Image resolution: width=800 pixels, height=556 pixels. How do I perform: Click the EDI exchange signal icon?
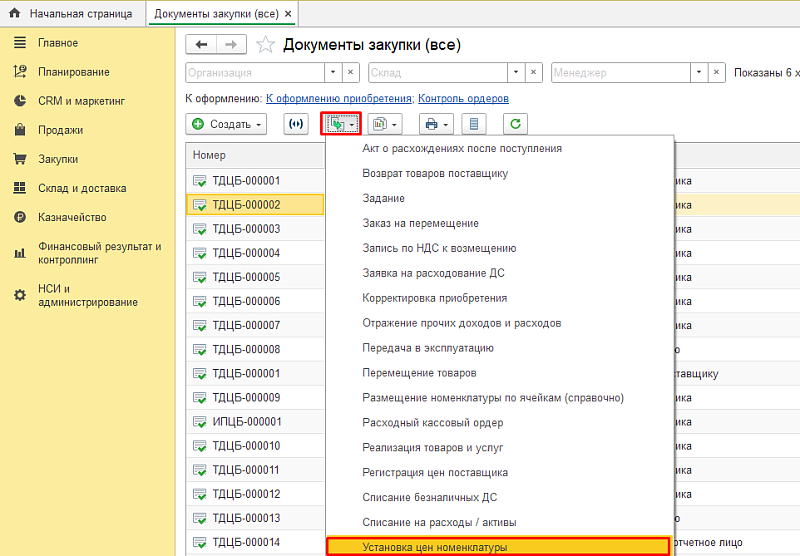point(295,124)
